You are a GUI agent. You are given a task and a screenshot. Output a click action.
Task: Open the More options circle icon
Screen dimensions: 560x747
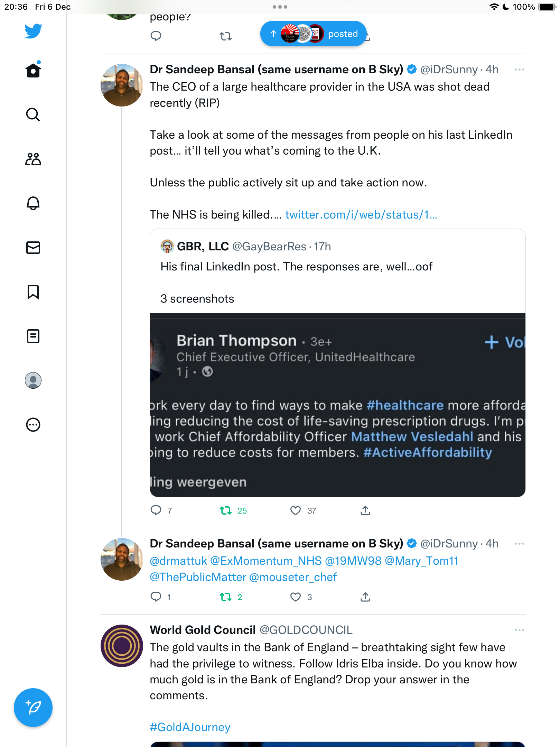(x=33, y=425)
